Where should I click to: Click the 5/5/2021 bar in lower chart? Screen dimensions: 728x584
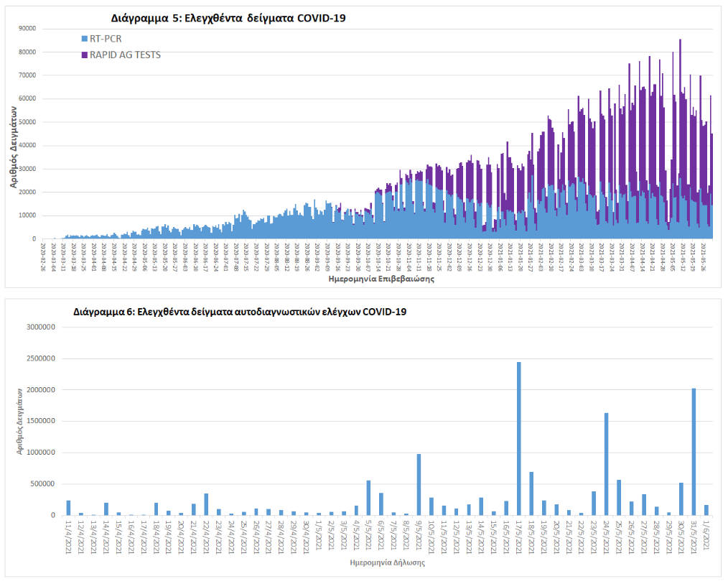coord(368,497)
